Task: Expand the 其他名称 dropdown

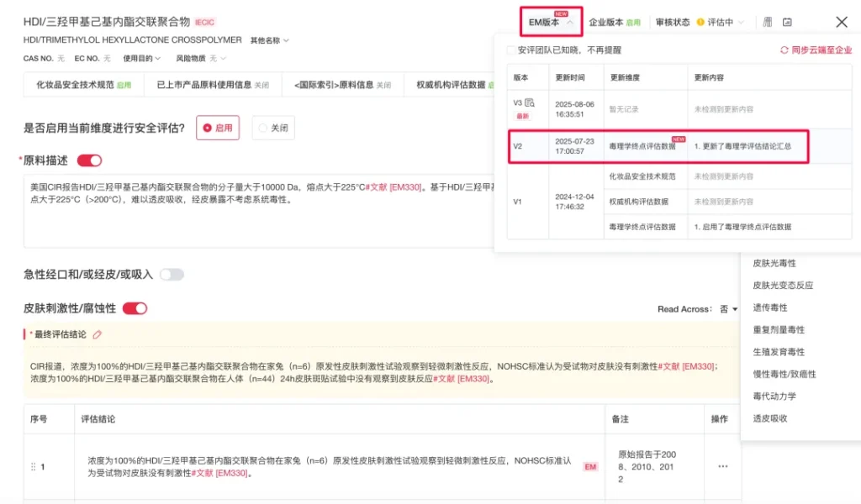Action: pos(269,40)
